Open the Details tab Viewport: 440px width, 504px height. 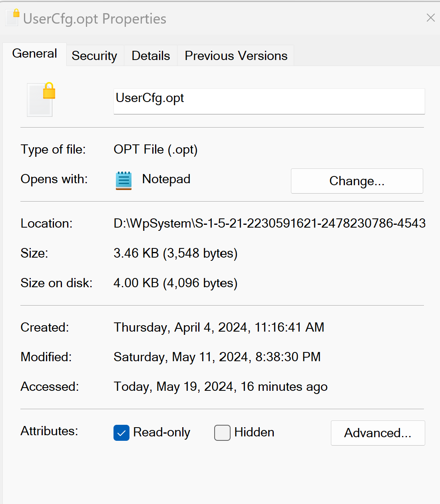(x=151, y=56)
